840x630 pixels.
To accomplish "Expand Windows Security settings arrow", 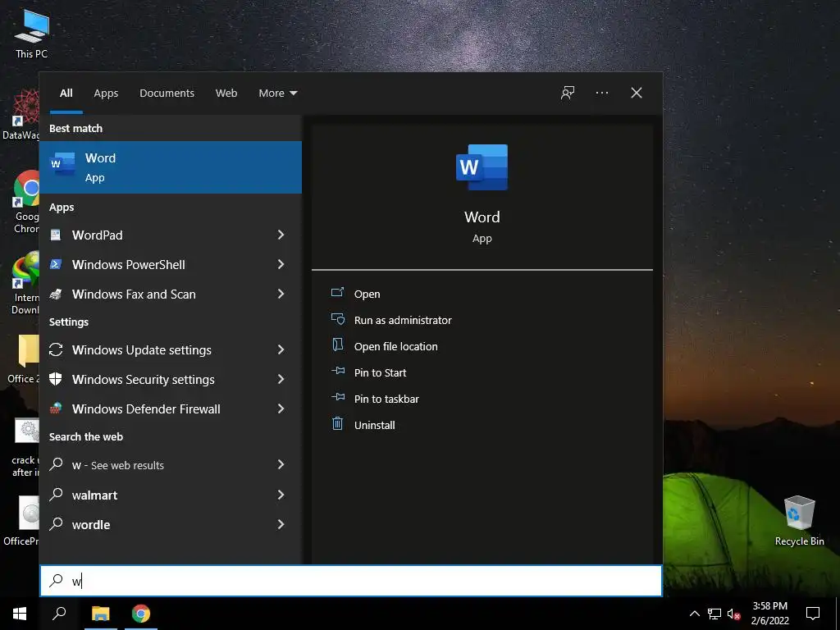I will pyautogui.click(x=281, y=379).
